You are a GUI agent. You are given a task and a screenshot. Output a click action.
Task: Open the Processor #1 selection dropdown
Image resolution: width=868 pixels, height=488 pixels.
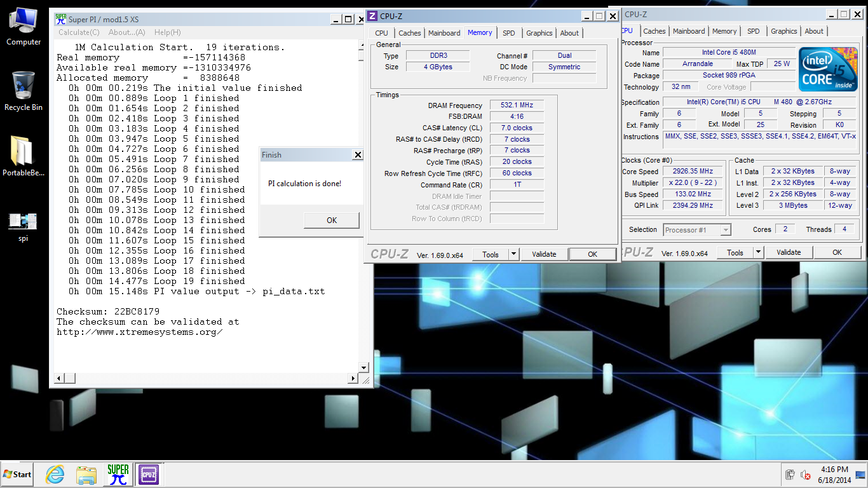pyautogui.click(x=697, y=230)
